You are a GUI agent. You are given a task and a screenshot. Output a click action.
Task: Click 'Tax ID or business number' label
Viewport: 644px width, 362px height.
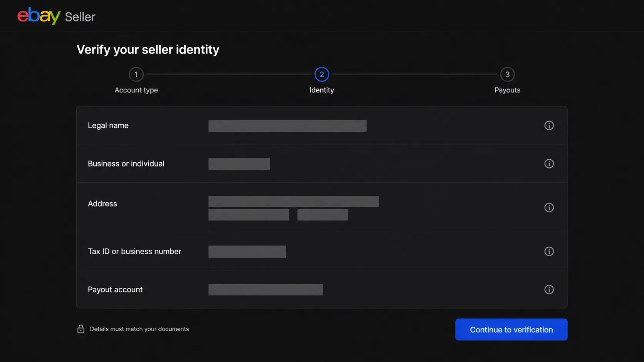click(x=134, y=251)
